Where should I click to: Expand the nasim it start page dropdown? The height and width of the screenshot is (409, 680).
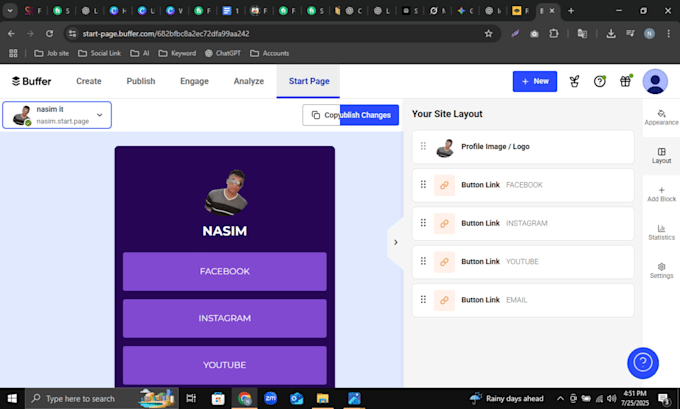pos(57,115)
